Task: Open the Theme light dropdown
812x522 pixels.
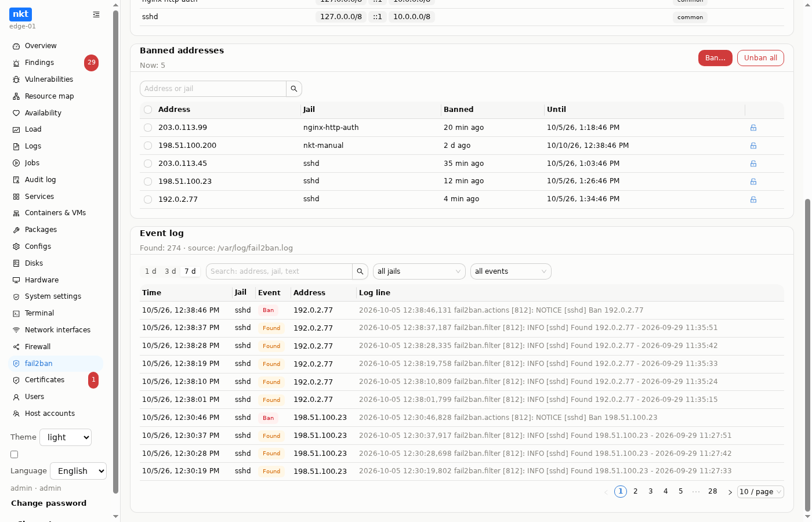Action: point(66,437)
